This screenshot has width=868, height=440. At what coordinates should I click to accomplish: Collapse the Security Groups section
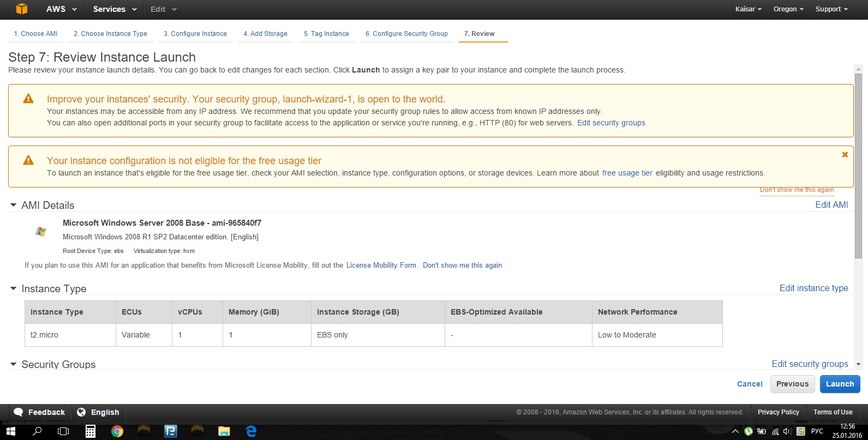tap(13, 364)
